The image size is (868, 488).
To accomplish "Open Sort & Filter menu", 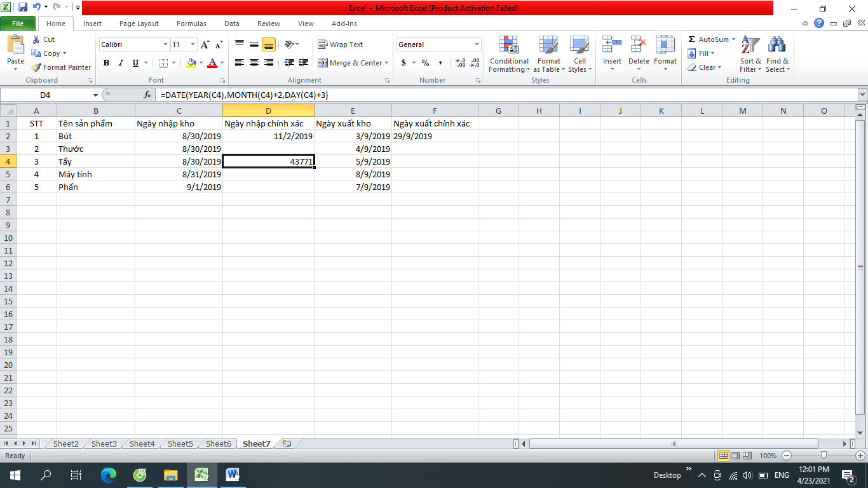I will tap(750, 55).
